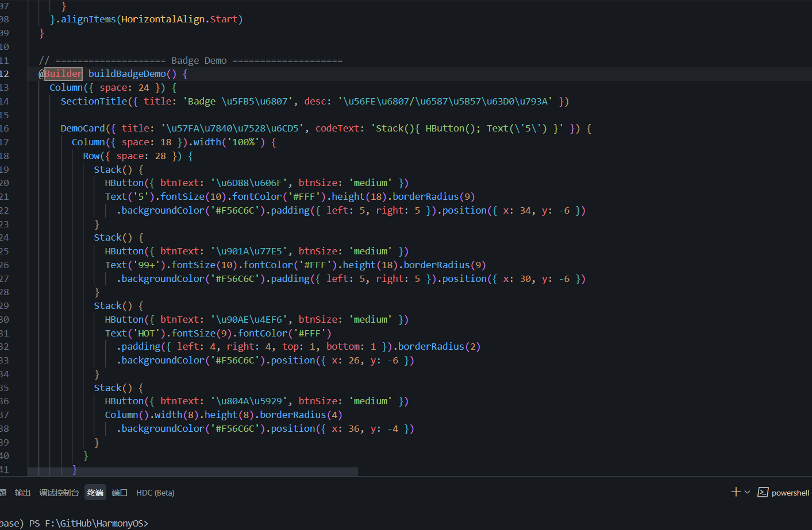The width and height of the screenshot is (812, 530).
Task: Click the Text('99+') code
Action: pos(136,265)
